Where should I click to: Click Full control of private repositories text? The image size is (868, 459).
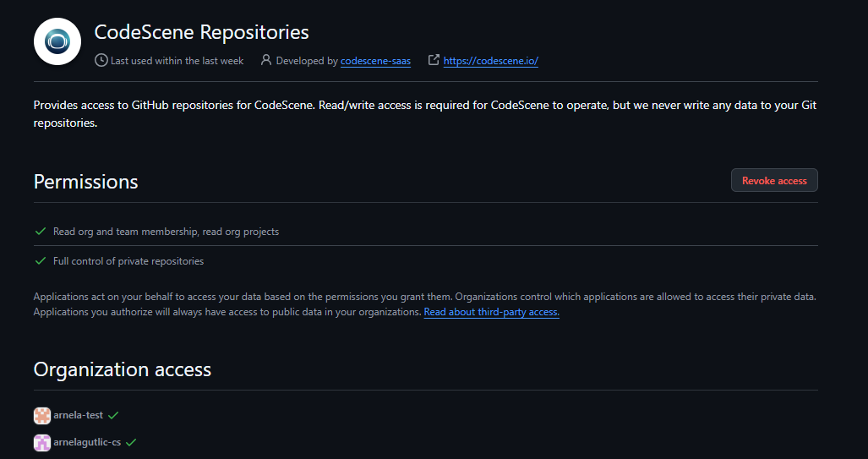click(128, 261)
